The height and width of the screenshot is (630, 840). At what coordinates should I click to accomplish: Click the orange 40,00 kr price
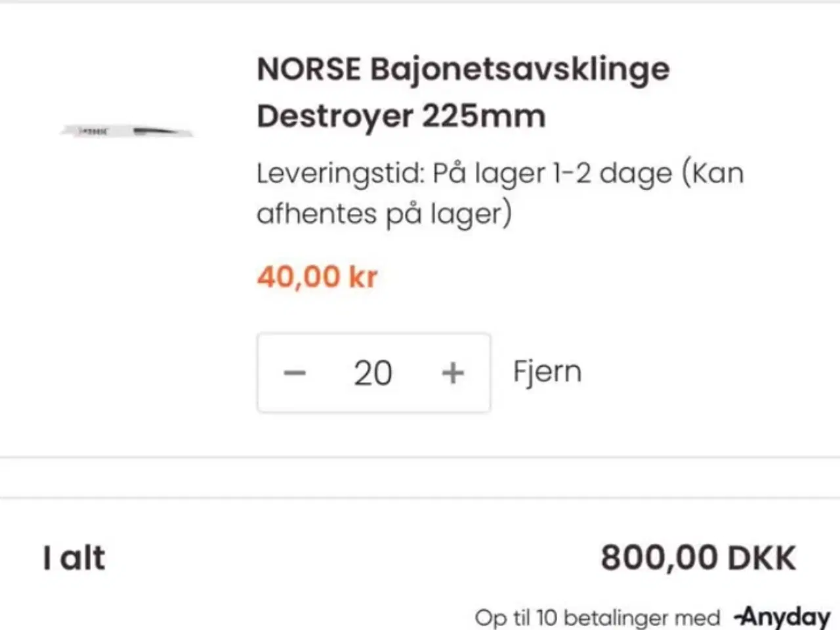317,276
